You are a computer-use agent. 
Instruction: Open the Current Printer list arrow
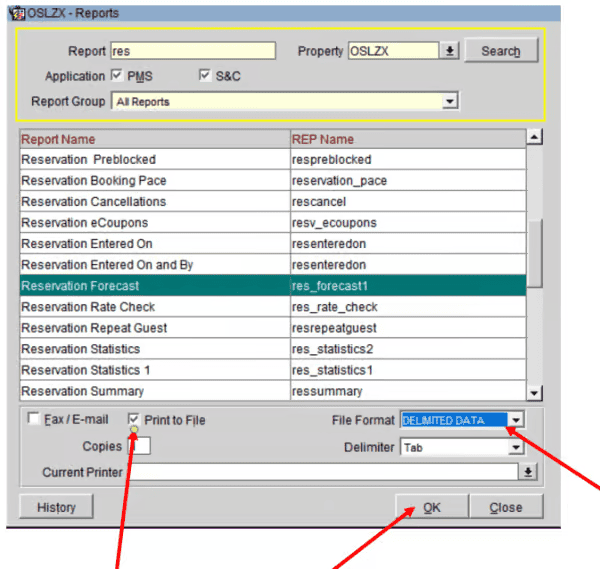click(x=528, y=472)
